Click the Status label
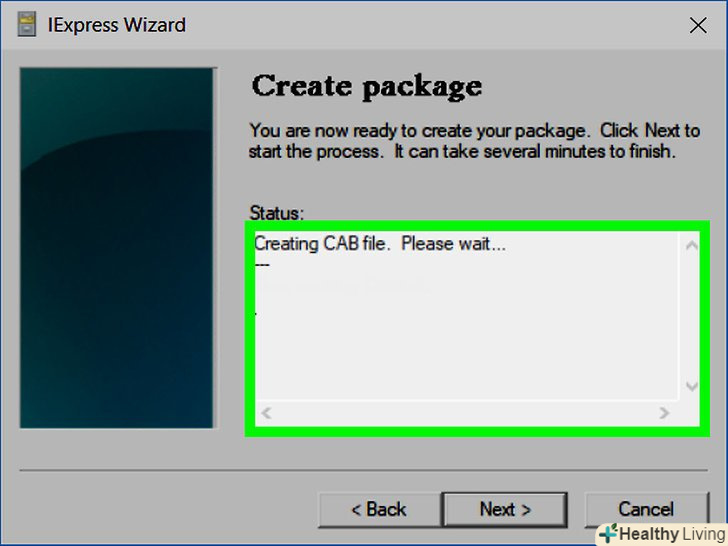Screen dimensions: 728x546 [x=277, y=213]
